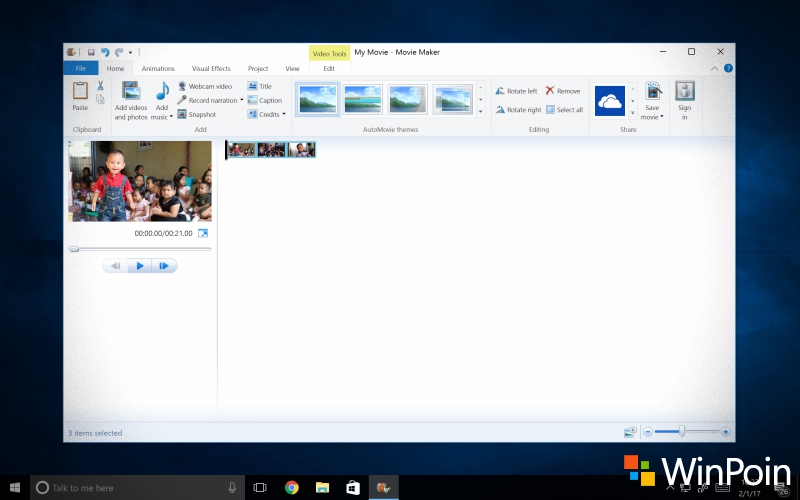Go to next frame

164,265
